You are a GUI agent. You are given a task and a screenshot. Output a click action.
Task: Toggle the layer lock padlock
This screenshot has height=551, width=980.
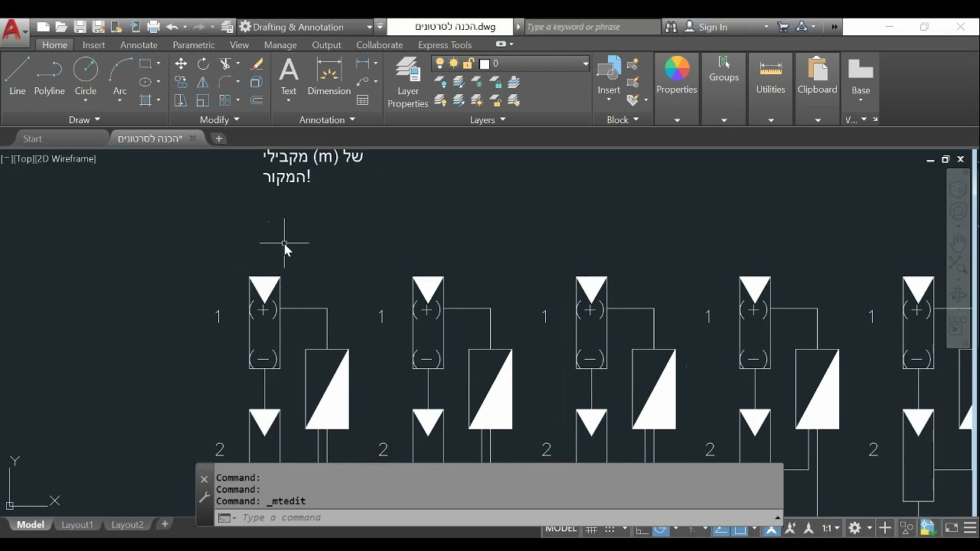click(469, 64)
